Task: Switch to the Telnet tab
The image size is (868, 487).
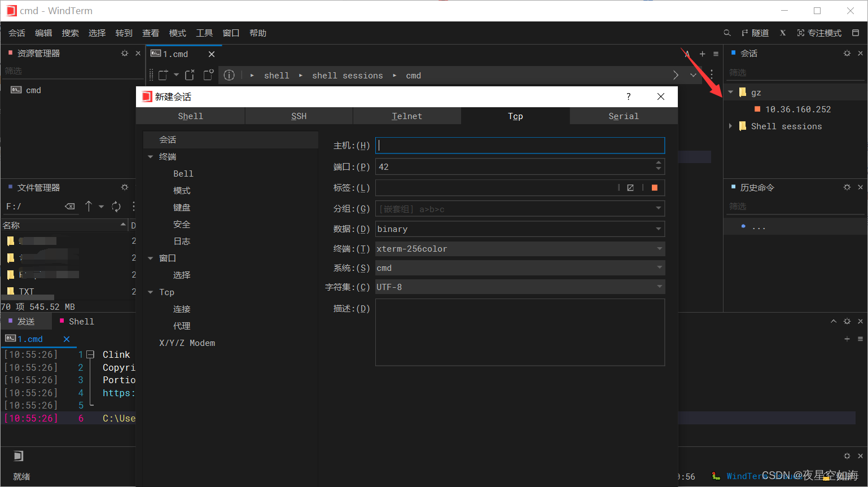Action: [x=407, y=116]
